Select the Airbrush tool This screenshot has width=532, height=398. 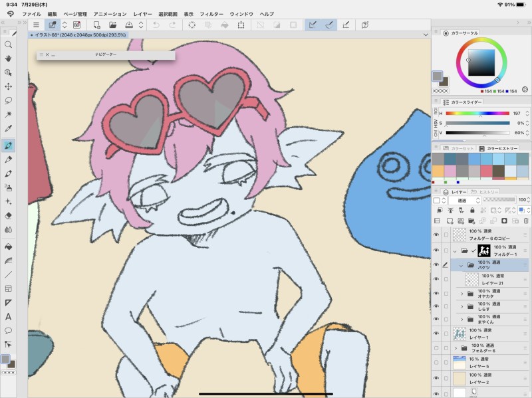[8, 187]
